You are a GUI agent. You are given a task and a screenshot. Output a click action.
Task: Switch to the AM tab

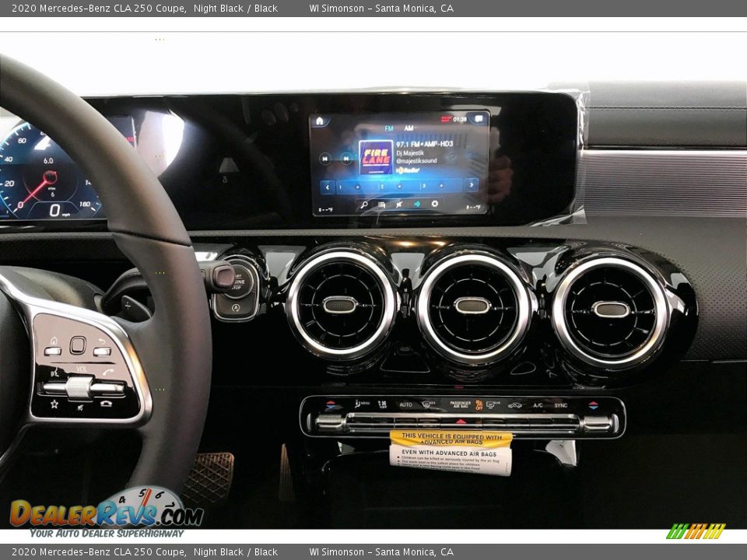click(408, 128)
